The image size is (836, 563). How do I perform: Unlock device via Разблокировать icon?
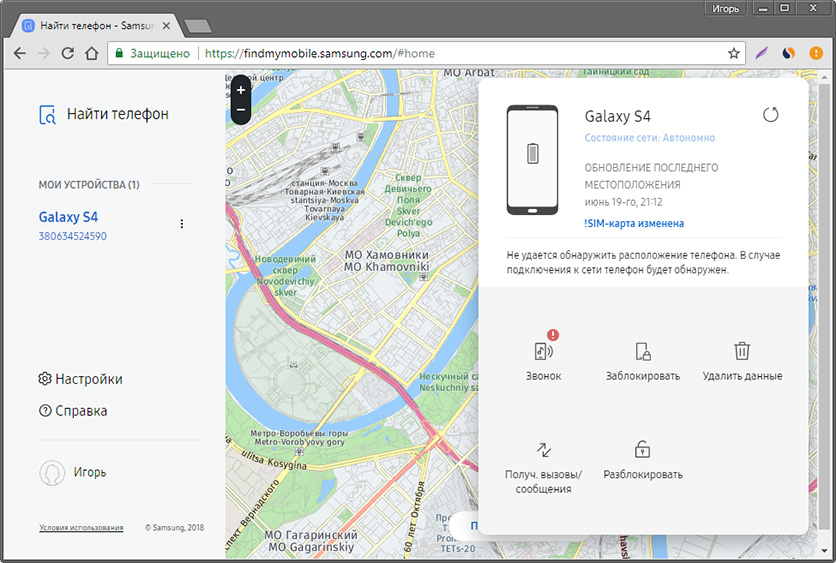[x=642, y=449]
